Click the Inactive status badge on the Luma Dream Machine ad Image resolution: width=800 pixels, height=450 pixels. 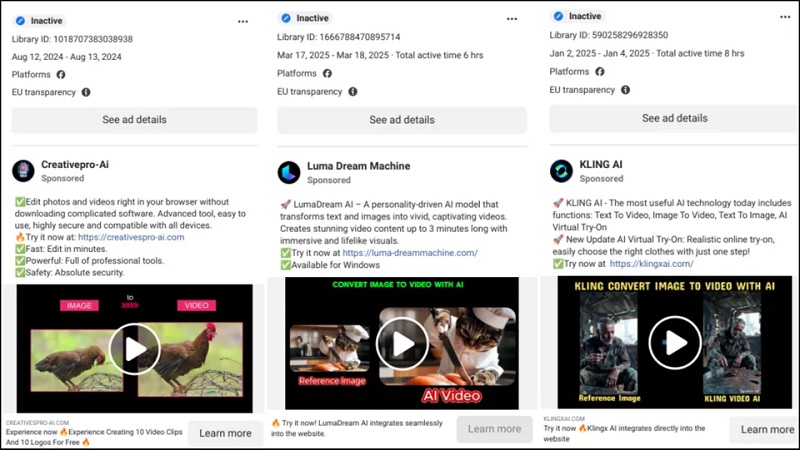305,18
